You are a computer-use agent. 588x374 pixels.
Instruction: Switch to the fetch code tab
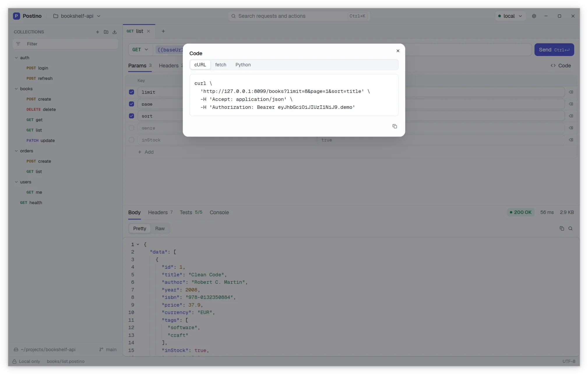coord(221,65)
